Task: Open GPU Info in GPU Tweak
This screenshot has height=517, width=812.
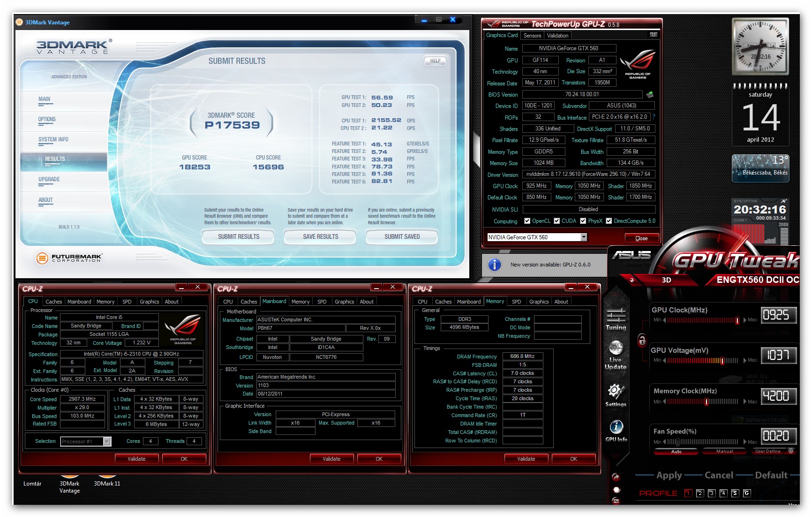Action: tap(616, 431)
